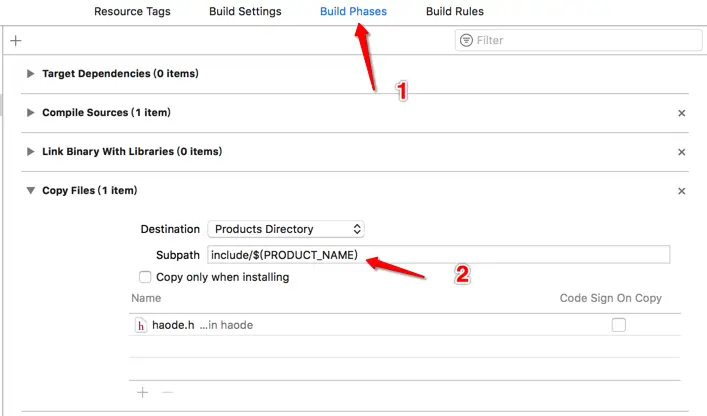Select the Resource Tags tab
The height and width of the screenshot is (416, 707).
coord(132,12)
